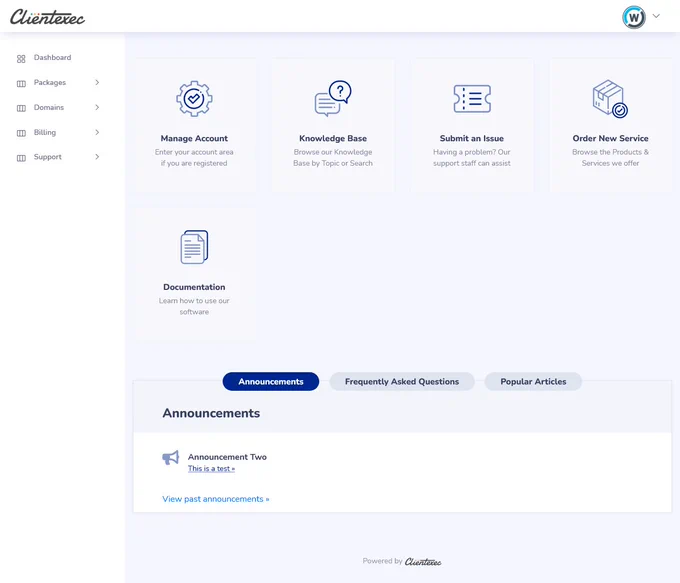Viewport: 680px width, 583px height.
Task: Open View past announcements link
Action: point(216,499)
